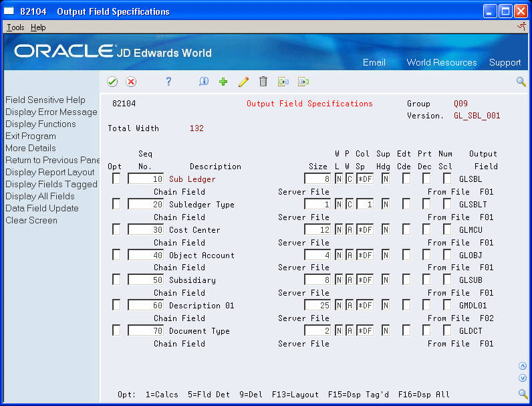The image size is (532, 406).
Task: Click Prt Dec field for Description 01
Action: click(426, 305)
